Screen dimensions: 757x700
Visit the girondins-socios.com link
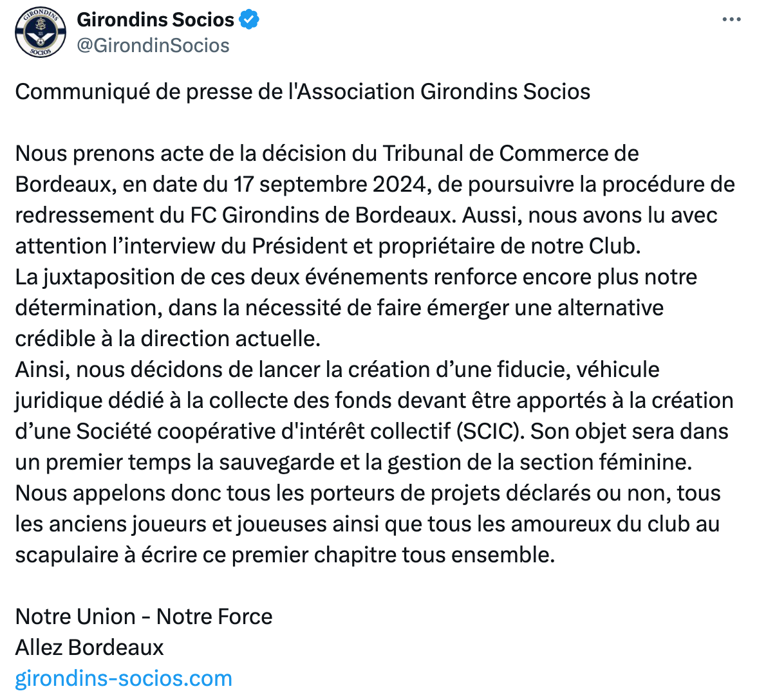point(124,678)
